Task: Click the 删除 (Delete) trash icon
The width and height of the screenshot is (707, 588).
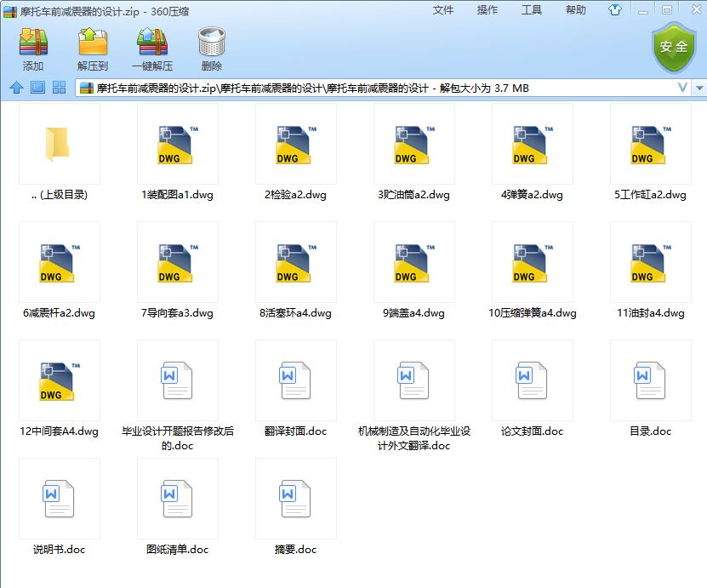Action: [211, 49]
